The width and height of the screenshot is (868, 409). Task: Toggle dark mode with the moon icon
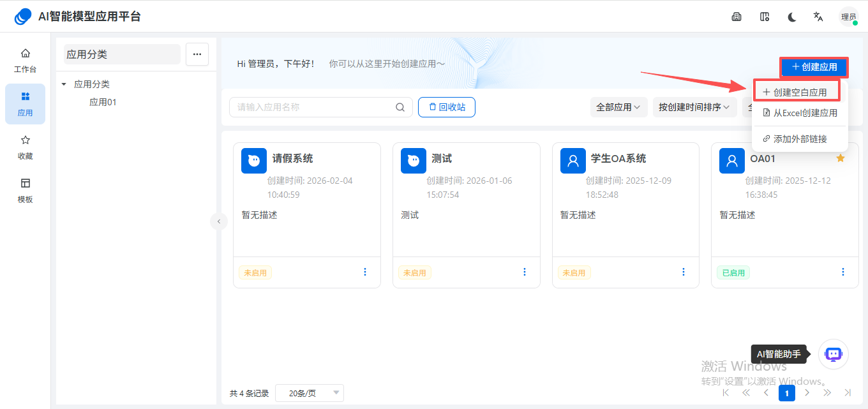coord(792,17)
